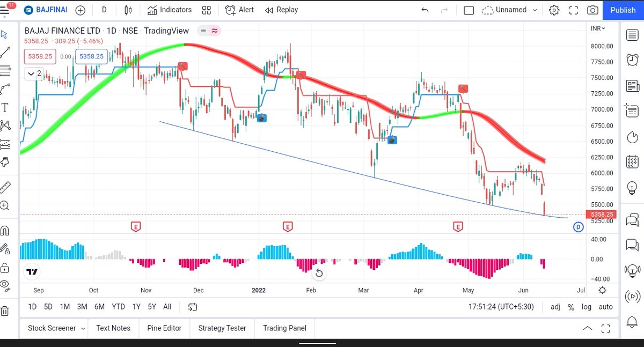Select the arrow cursor tool

[x=5, y=34]
